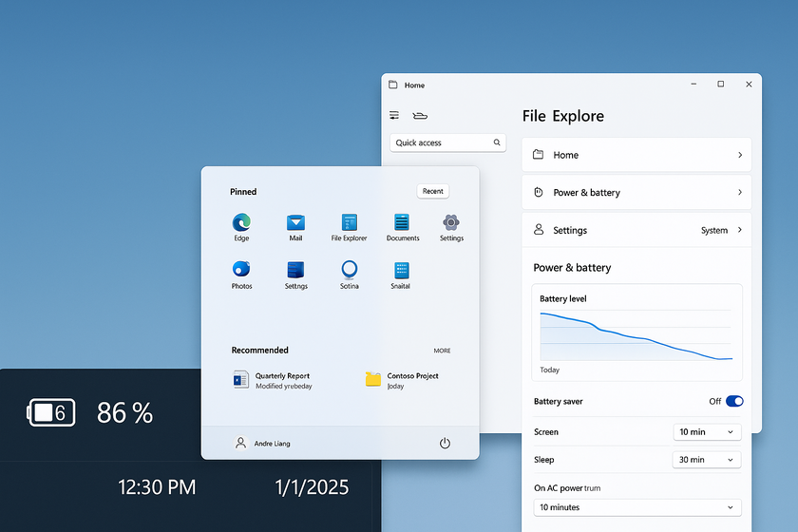Open the Power & battery menu item
Image resolution: width=798 pixels, height=532 pixels.
point(636,192)
